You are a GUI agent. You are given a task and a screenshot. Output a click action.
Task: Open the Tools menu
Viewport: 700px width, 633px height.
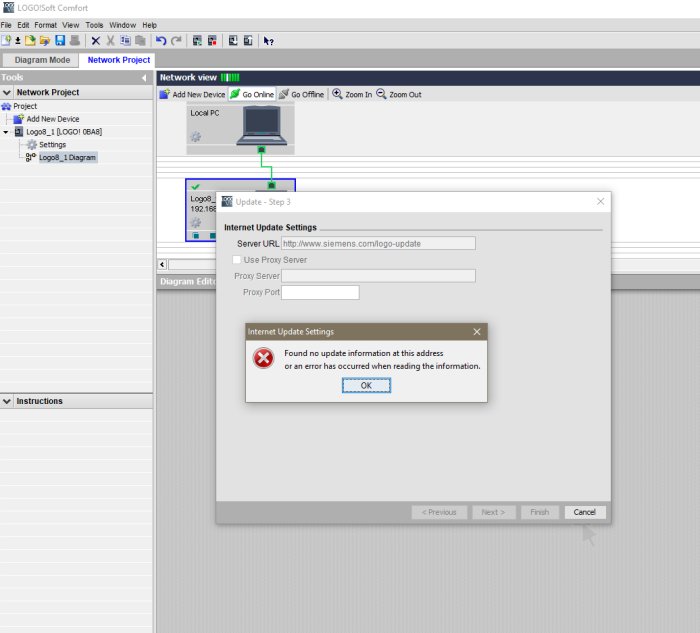click(94, 25)
